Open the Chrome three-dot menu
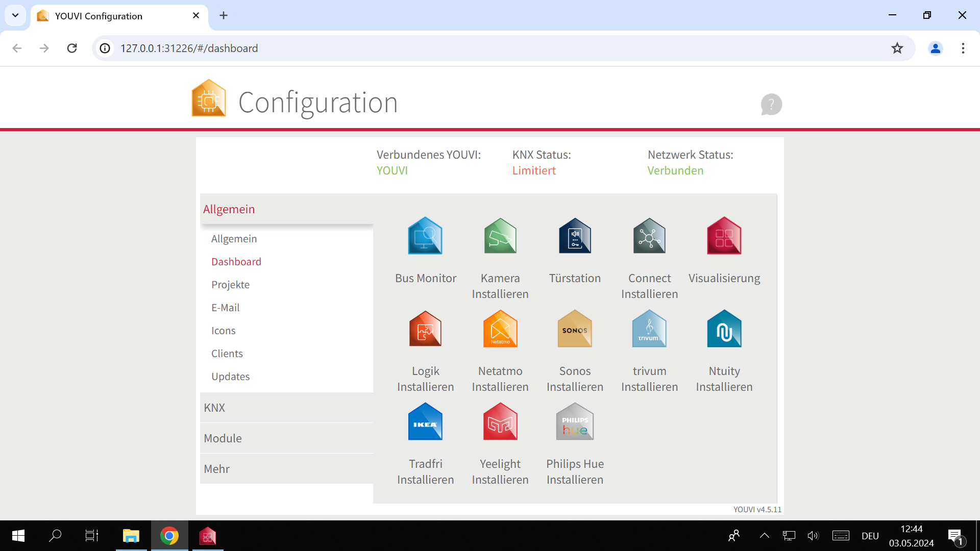Screen dimensions: 980x551 [x=963, y=48]
